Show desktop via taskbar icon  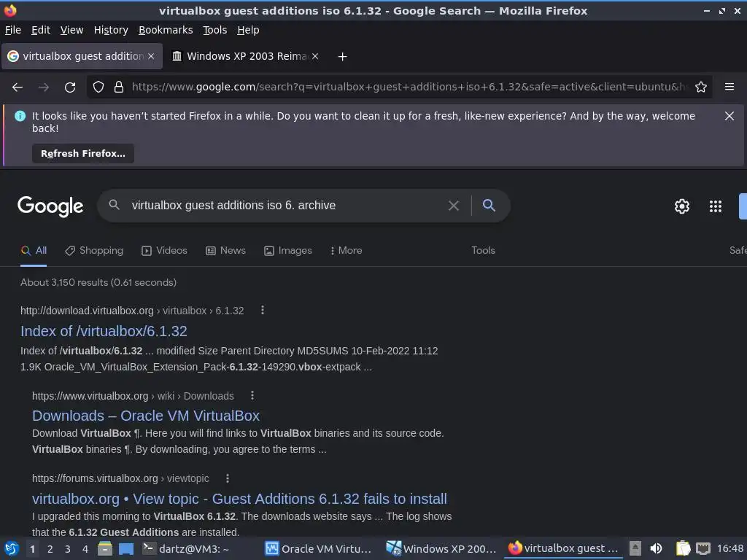(x=126, y=548)
